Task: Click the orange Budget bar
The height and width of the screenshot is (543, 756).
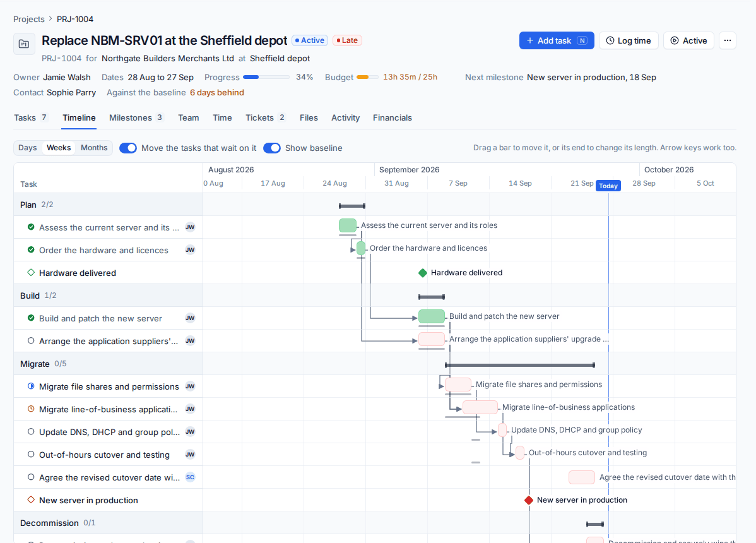Action: click(x=368, y=77)
